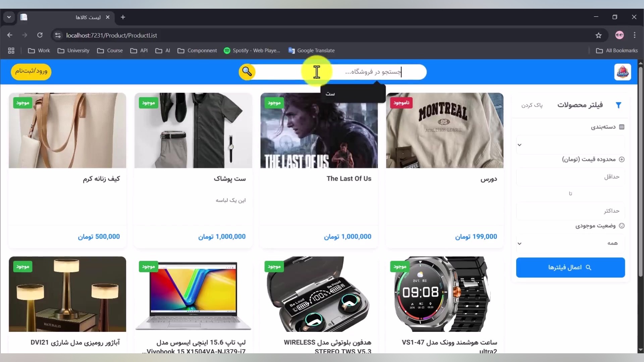Open the browser profile avatar
The width and height of the screenshot is (644, 362).
point(620,35)
